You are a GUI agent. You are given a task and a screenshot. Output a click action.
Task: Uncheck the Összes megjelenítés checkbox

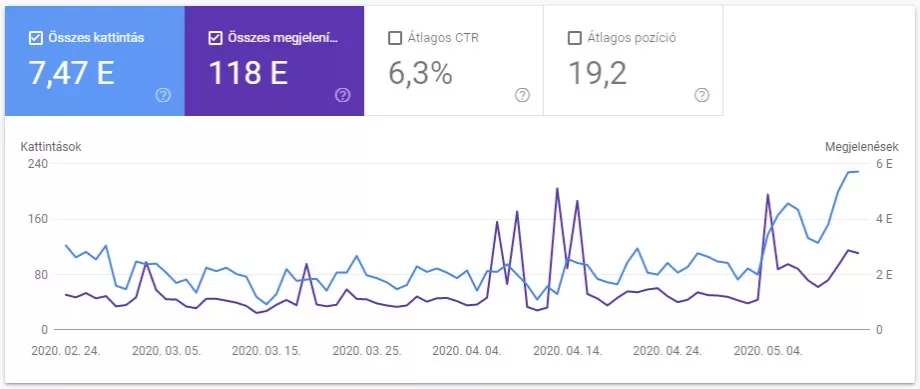click(x=215, y=38)
